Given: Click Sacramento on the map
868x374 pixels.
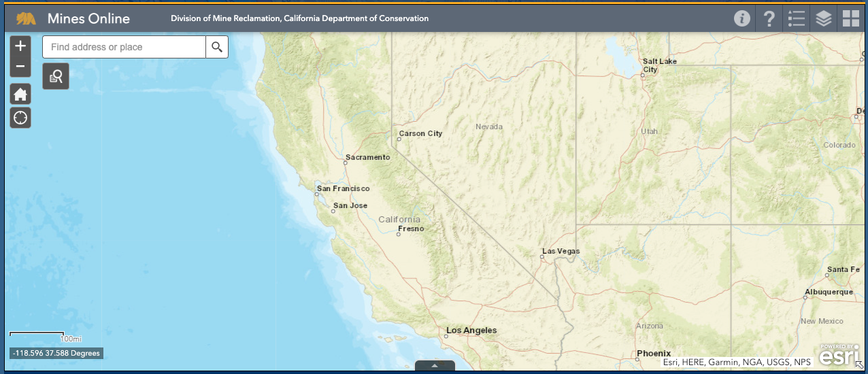Looking at the screenshot, I should pyautogui.click(x=368, y=157).
